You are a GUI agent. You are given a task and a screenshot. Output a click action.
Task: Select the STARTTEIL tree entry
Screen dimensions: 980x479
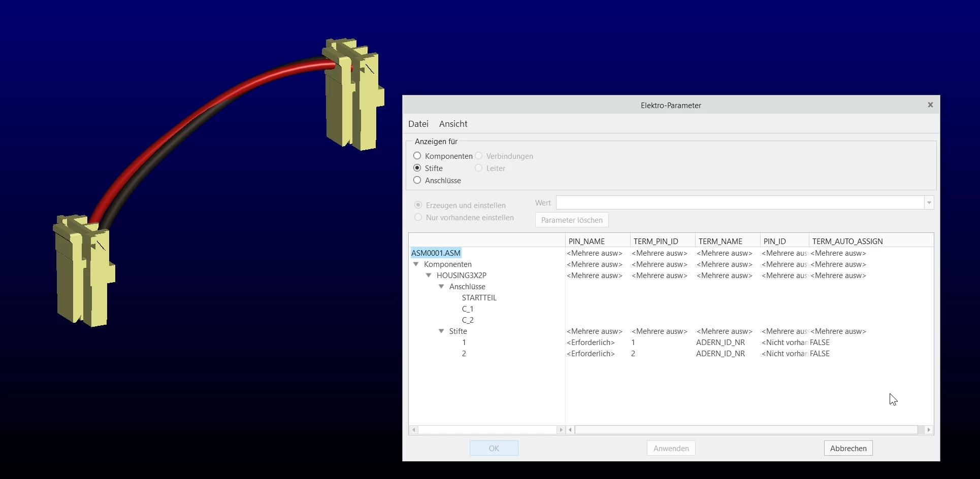click(x=479, y=298)
